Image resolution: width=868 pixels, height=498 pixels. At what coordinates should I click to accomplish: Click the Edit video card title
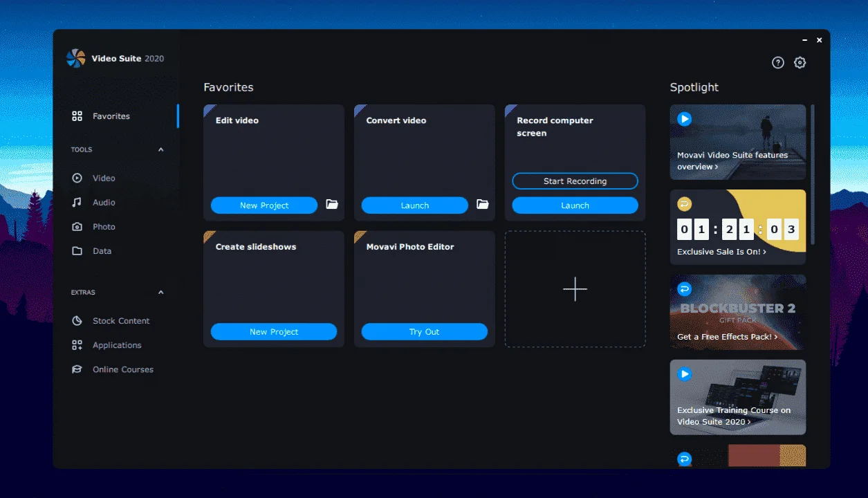click(x=237, y=120)
